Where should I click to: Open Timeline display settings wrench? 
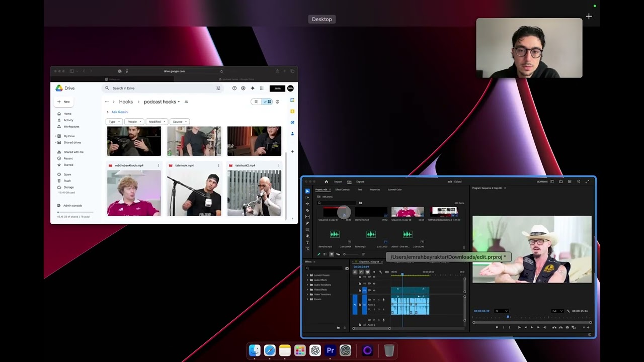(380, 272)
